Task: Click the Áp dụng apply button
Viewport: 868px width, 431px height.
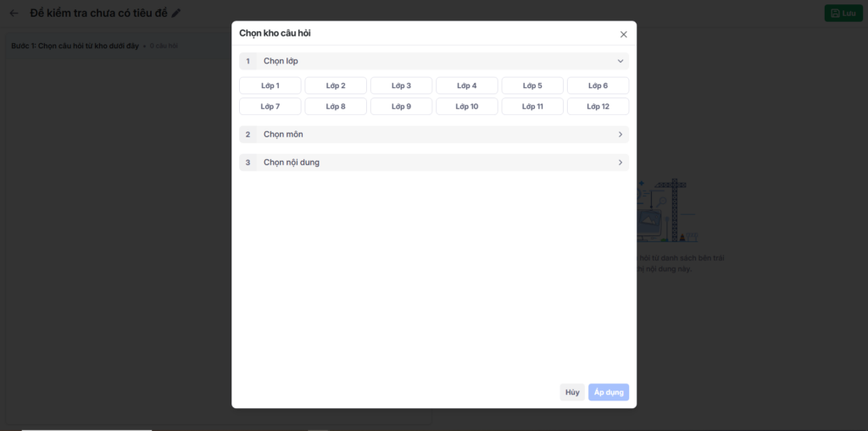Action: tap(609, 392)
